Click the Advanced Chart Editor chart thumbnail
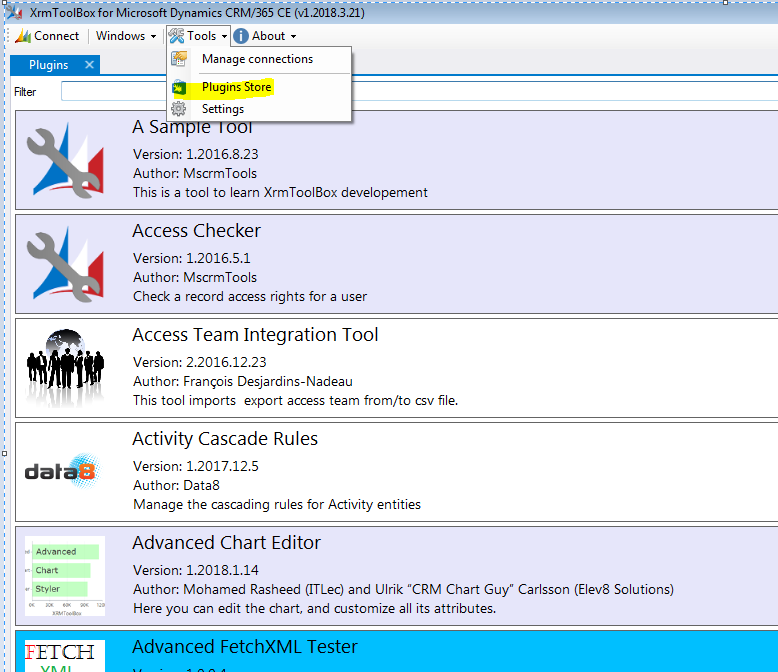The image size is (778, 672). (65, 576)
